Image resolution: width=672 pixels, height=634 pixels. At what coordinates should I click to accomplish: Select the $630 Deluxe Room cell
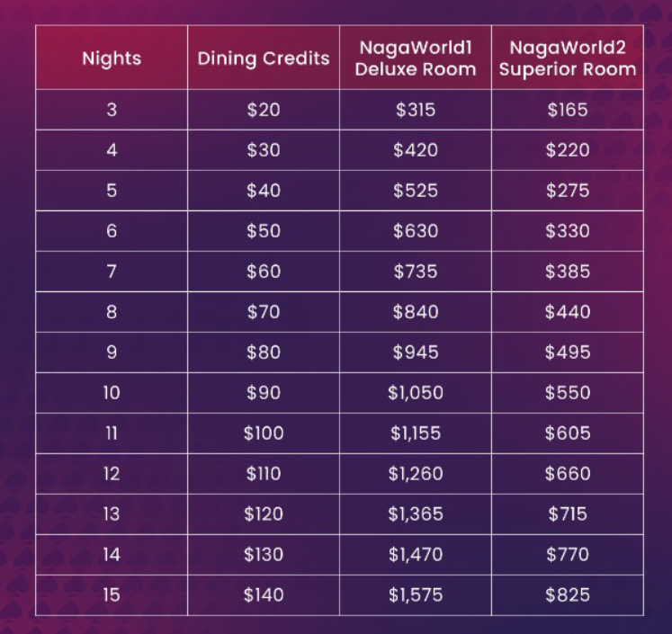[x=416, y=231]
